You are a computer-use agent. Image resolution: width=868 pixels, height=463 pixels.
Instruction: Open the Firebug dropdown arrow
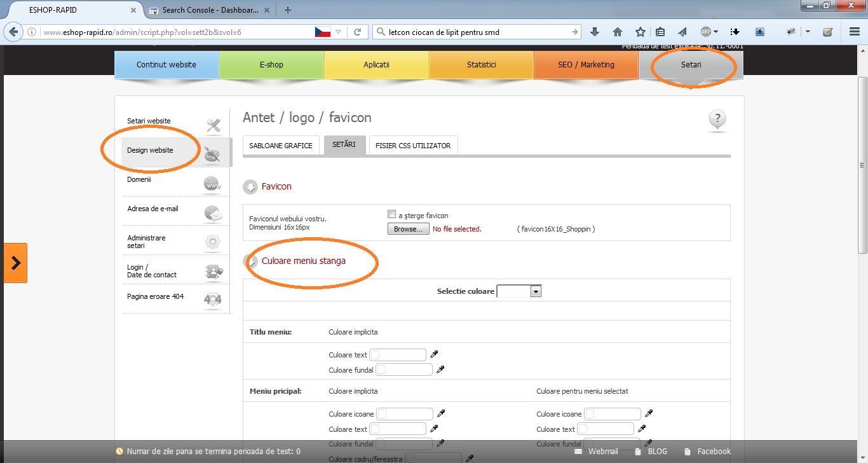(x=808, y=32)
